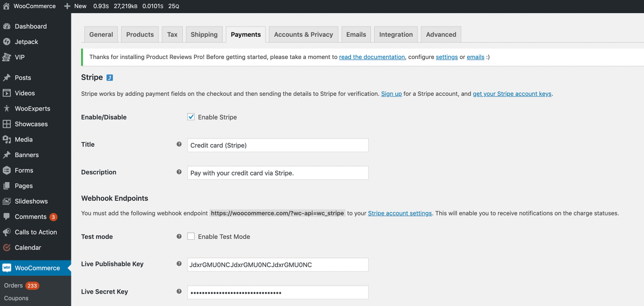Viewport: 644px width, 306px height.
Task: Click the small icon next to Stripe heading
Action: pyautogui.click(x=110, y=77)
